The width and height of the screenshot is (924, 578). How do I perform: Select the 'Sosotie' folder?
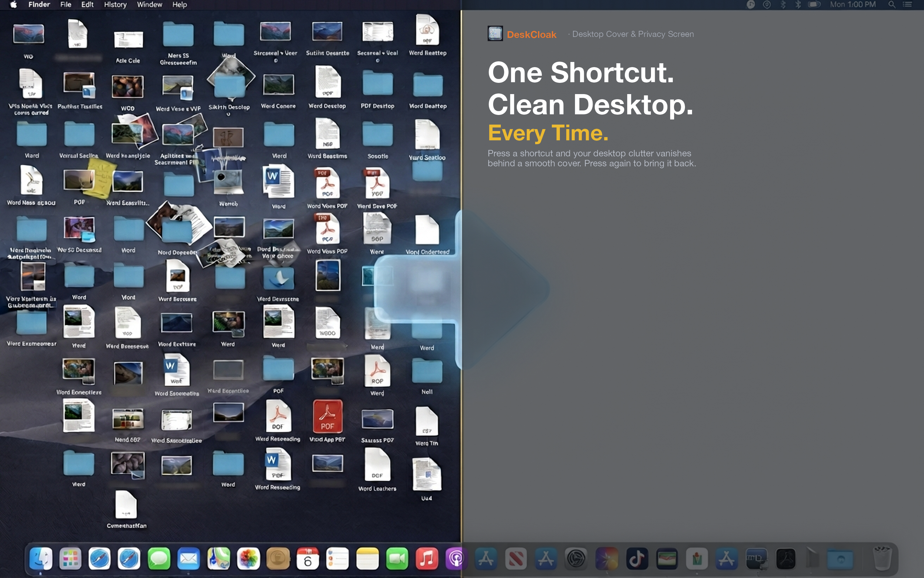[378, 134]
